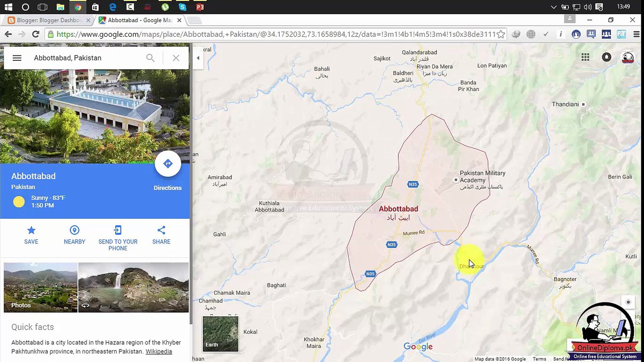Reload the current page

(x=35, y=34)
